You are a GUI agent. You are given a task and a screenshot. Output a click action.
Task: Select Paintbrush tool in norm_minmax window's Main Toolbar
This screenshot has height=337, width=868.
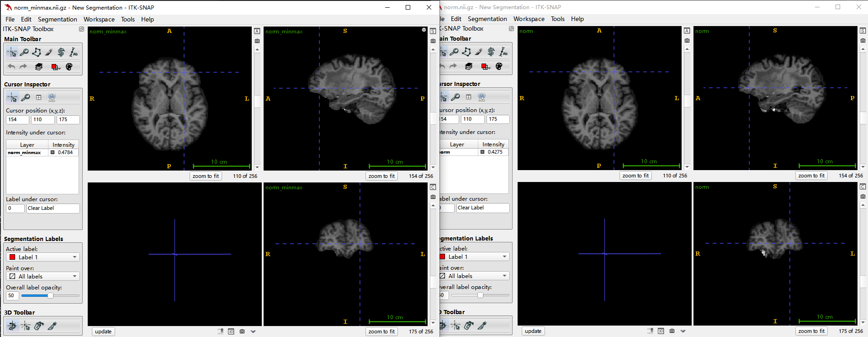click(x=49, y=53)
